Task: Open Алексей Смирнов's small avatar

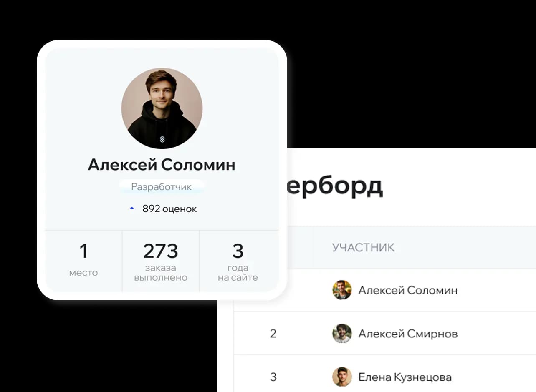Action: (x=342, y=333)
